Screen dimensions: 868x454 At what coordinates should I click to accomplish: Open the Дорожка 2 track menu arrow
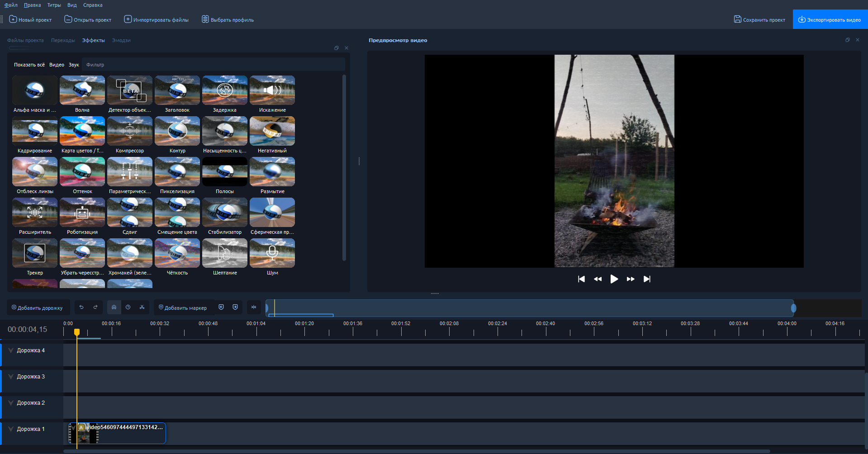click(x=11, y=403)
